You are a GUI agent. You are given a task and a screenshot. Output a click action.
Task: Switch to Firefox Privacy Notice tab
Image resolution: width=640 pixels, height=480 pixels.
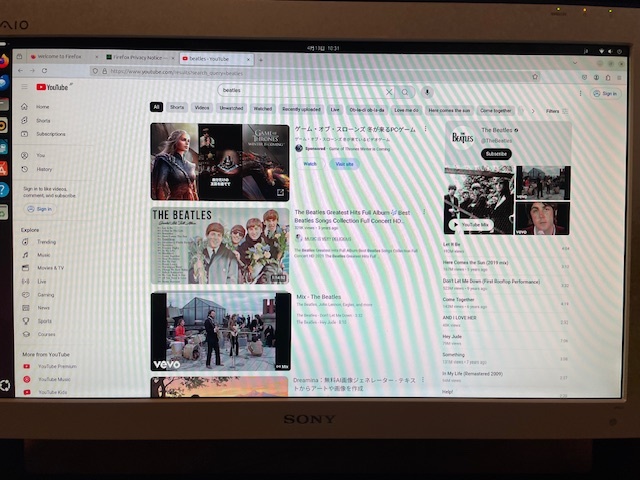(140, 58)
